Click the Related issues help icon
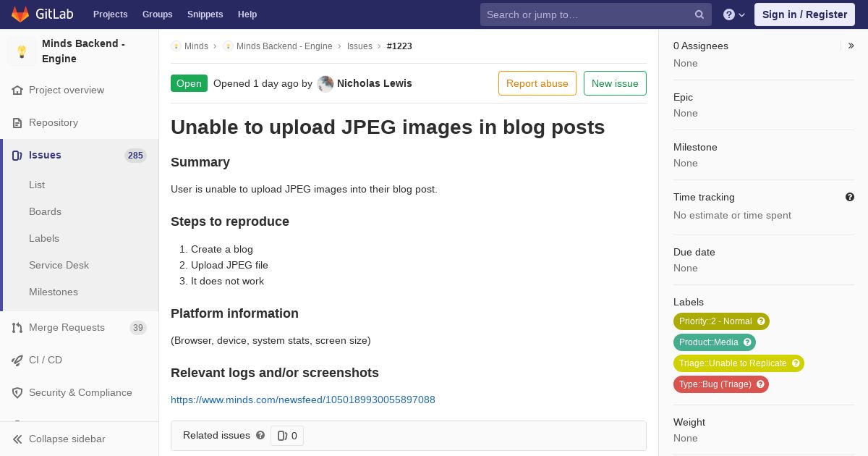The image size is (868, 456). click(260, 435)
